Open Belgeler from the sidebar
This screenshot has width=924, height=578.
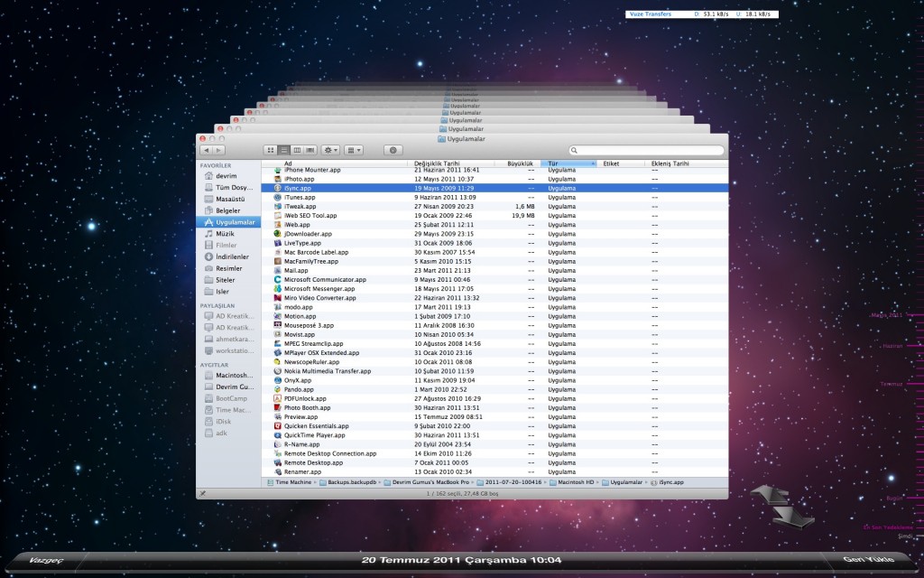click(227, 210)
